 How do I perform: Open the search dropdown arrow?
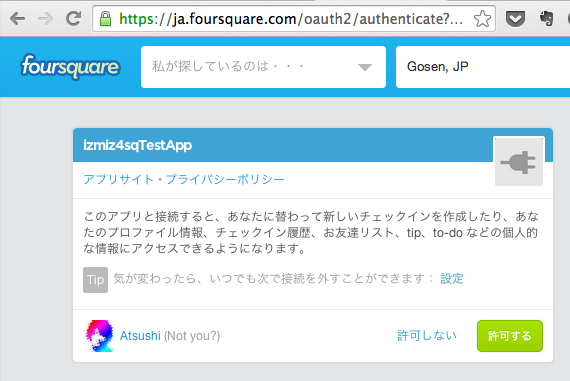(365, 67)
